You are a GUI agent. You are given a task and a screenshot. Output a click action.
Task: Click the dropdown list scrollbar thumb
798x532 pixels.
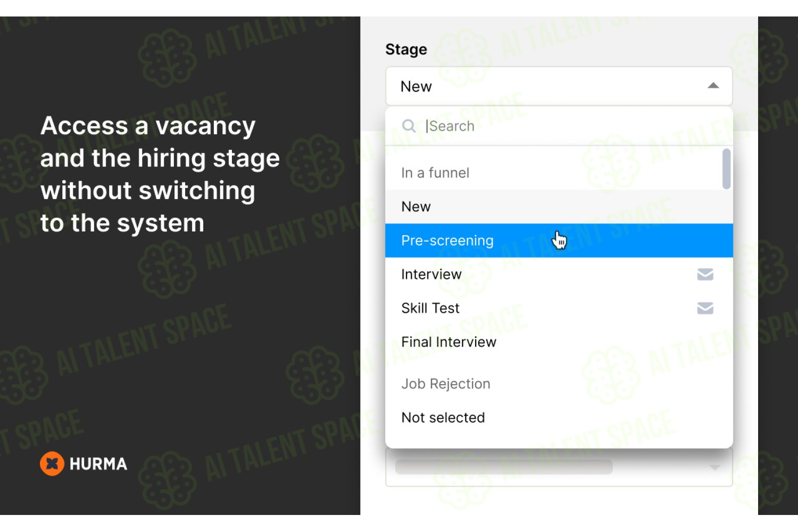(726, 169)
